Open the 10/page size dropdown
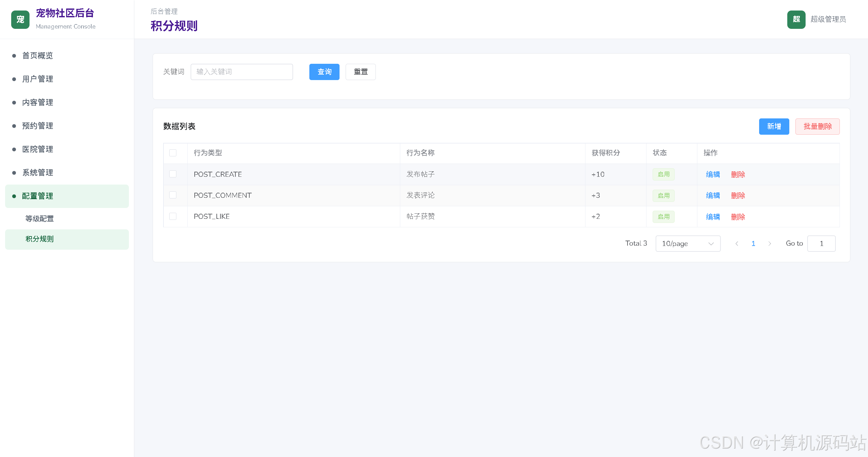868x457 pixels. pos(688,244)
